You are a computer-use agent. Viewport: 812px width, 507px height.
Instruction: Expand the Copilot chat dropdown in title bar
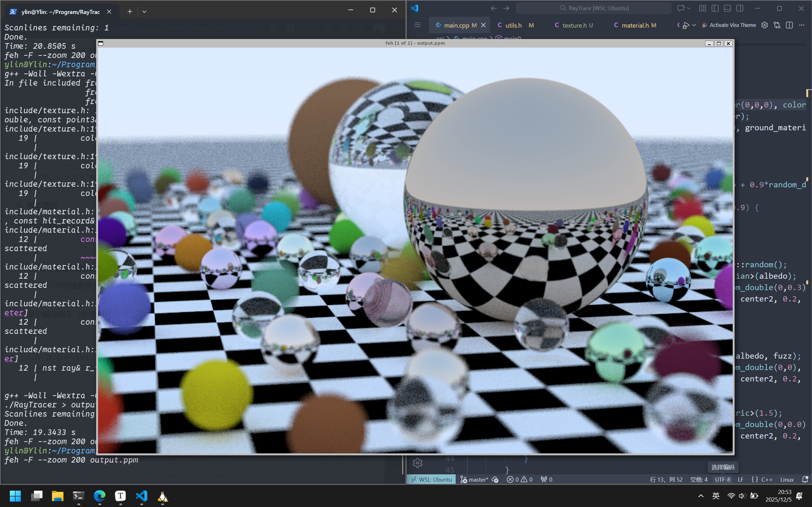pos(689,8)
